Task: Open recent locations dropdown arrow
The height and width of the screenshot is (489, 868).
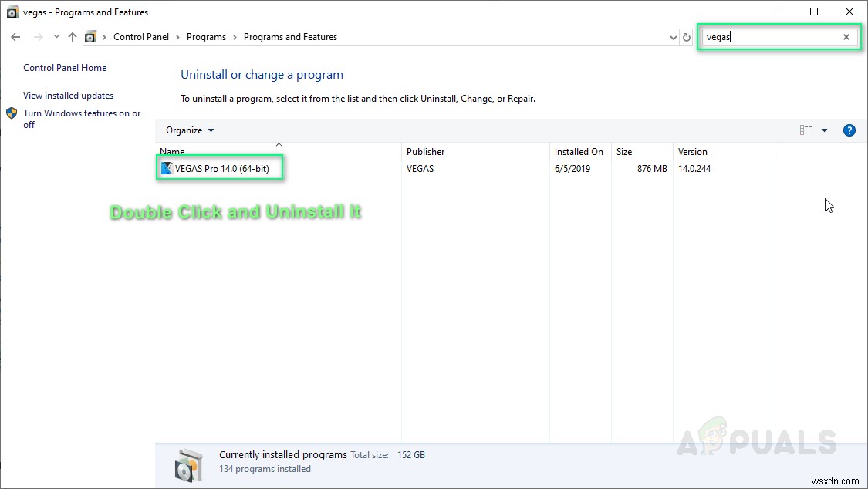Action: [56, 37]
